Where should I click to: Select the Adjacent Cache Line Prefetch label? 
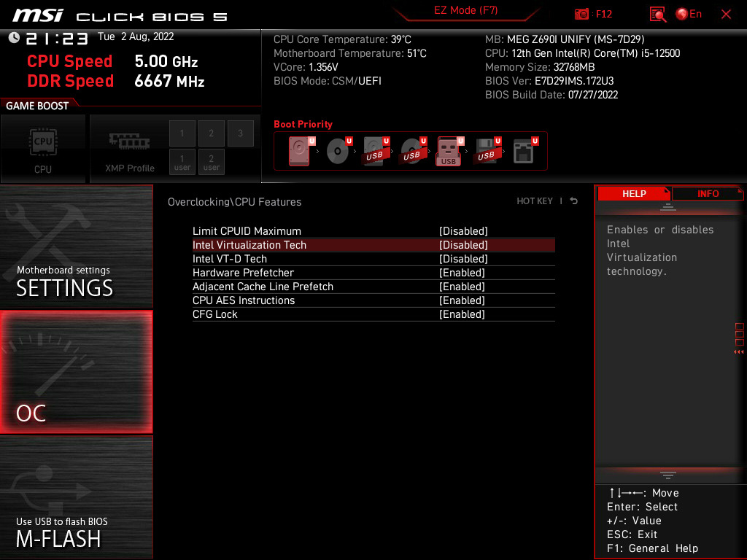point(263,286)
